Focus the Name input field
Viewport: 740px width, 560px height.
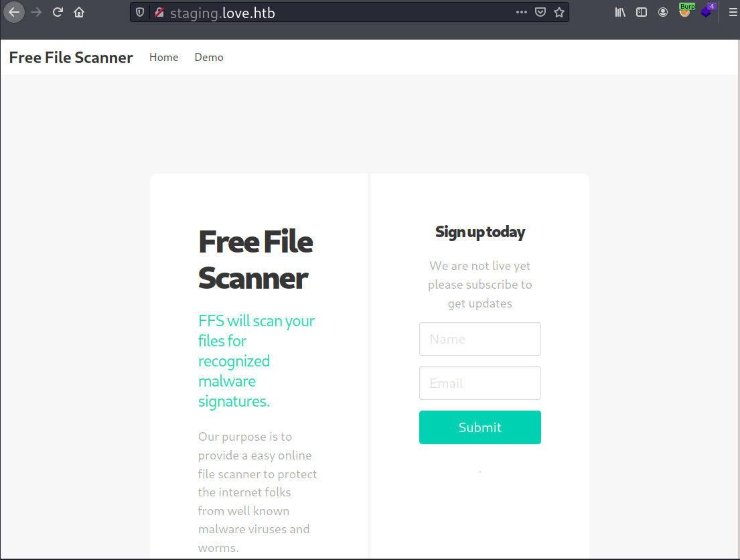pos(480,339)
